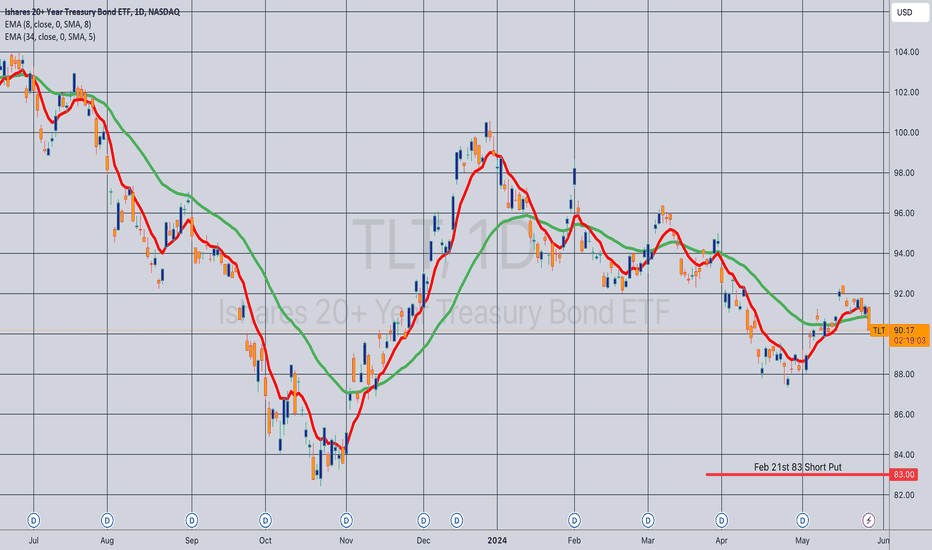Click the 102.00 price axis label
Screen dimensions: 932x550
(x=906, y=92)
